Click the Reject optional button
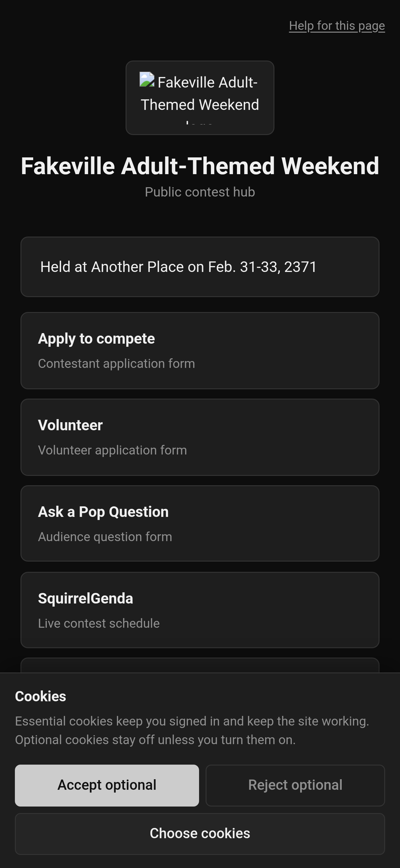400x868 pixels. (x=295, y=785)
